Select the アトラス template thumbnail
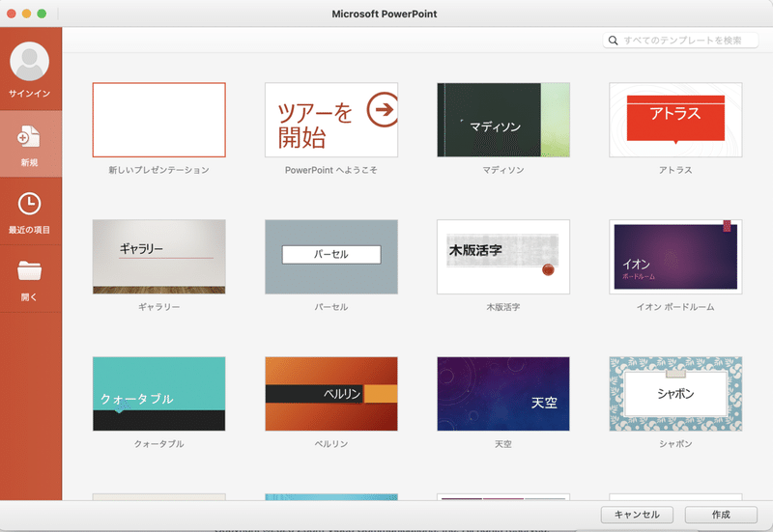The height and width of the screenshot is (532, 773). (675, 120)
